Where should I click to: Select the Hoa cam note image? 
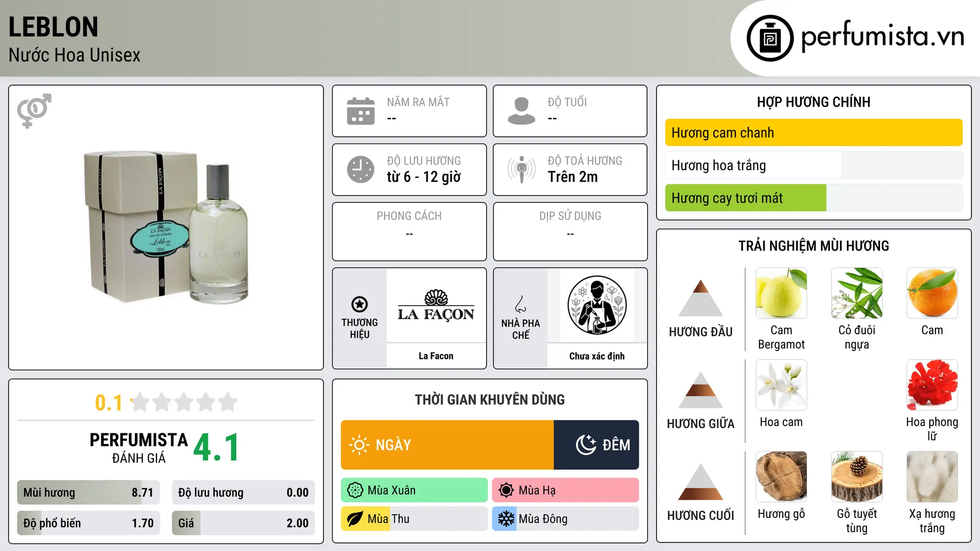(781, 385)
